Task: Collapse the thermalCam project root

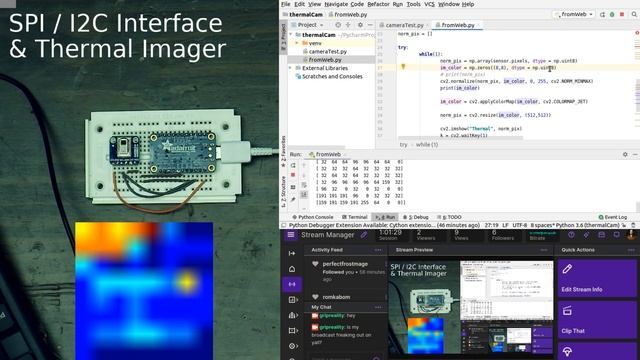Action: (x=291, y=35)
